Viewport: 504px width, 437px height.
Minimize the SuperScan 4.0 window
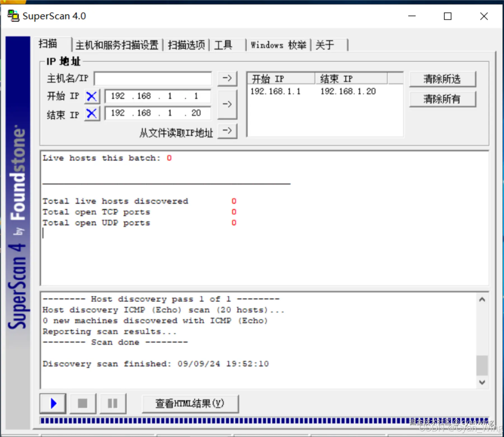(412, 16)
